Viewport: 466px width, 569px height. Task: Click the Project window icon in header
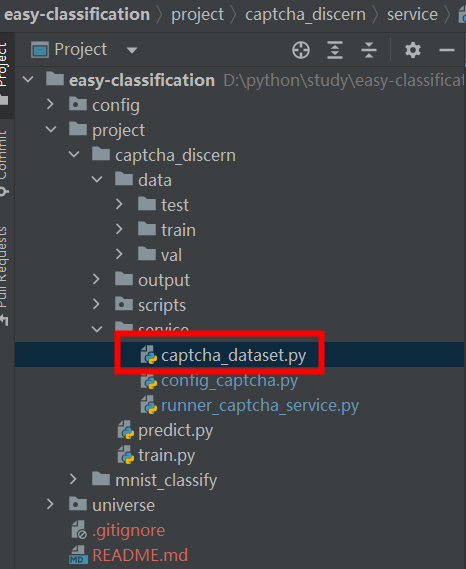(x=40, y=50)
